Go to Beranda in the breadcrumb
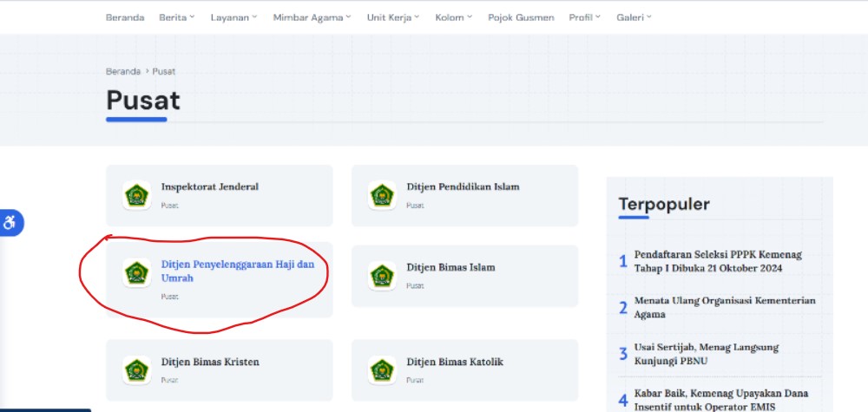 pos(123,71)
